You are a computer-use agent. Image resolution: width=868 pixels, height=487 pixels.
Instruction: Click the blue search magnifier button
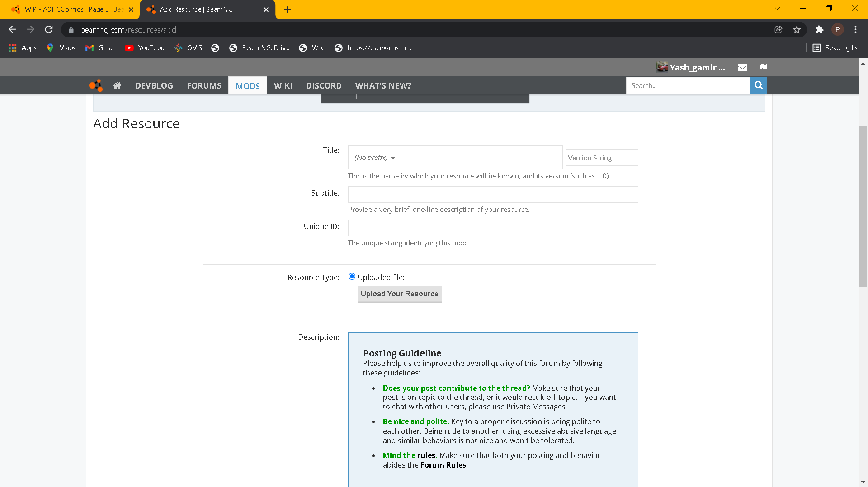click(x=759, y=85)
